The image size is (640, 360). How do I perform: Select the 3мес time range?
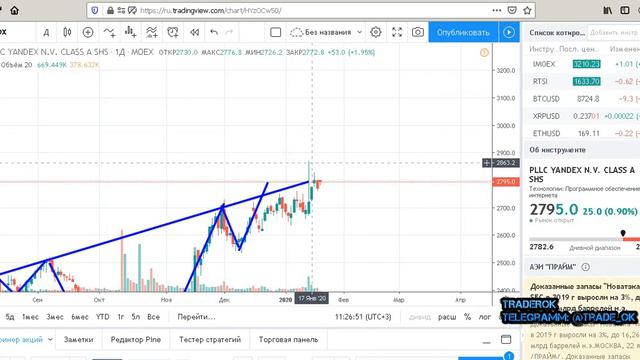tap(55, 317)
